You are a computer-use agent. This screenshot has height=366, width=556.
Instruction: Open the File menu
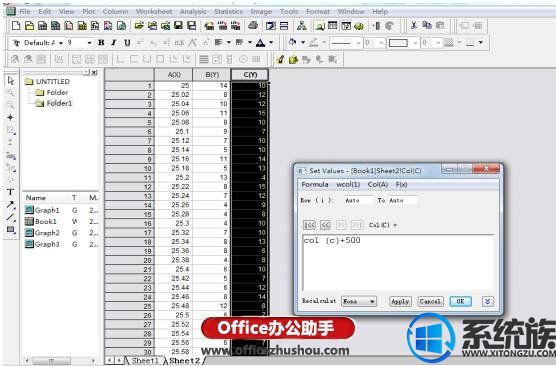coord(24,12)
